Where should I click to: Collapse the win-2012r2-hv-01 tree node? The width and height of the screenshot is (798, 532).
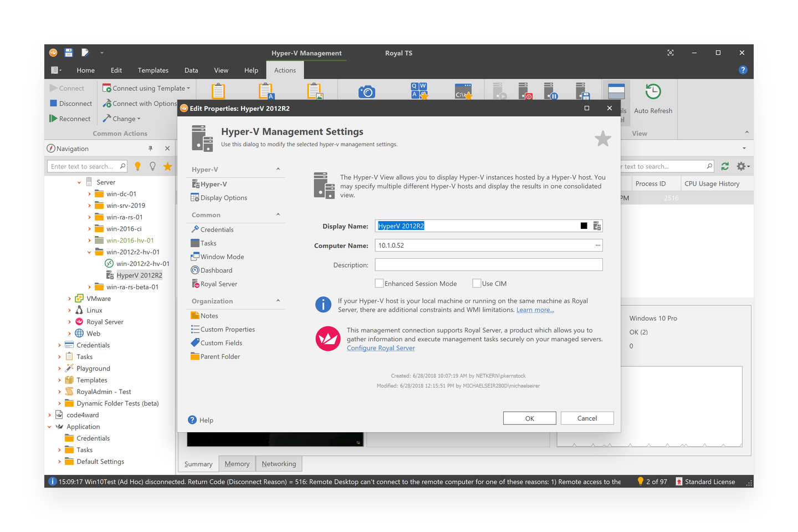tap(88, 252)
